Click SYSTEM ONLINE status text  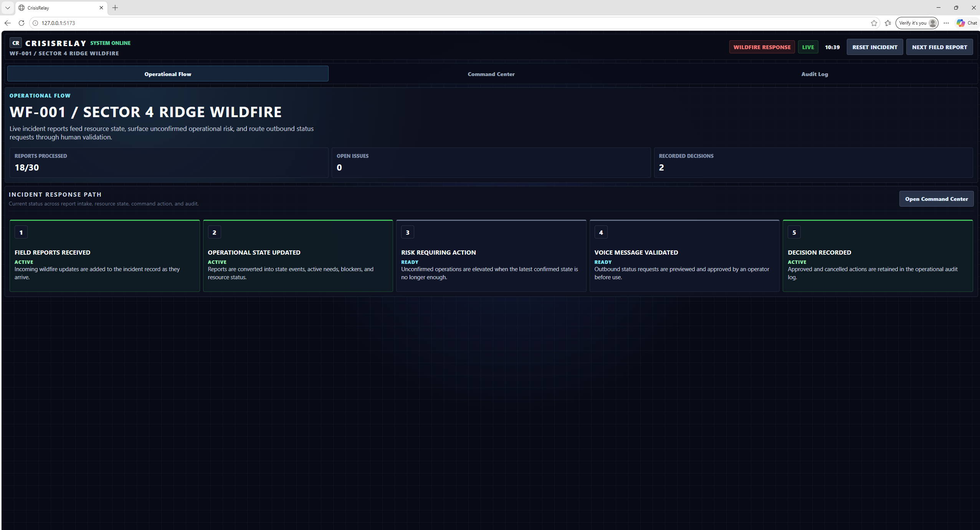pos(110,43)
